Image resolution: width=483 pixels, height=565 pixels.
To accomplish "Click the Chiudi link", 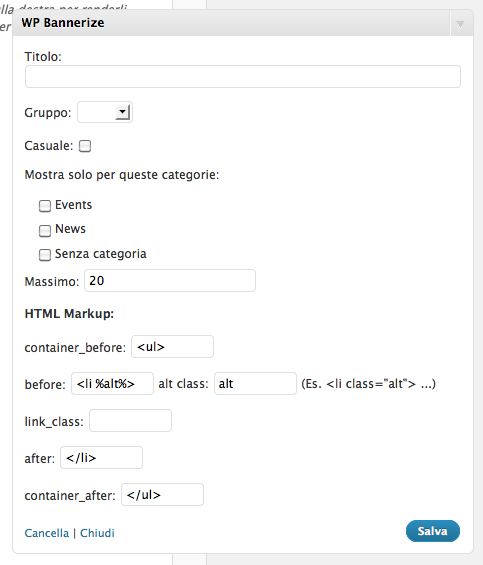I will pyautogui.click(x=97, y=533).
